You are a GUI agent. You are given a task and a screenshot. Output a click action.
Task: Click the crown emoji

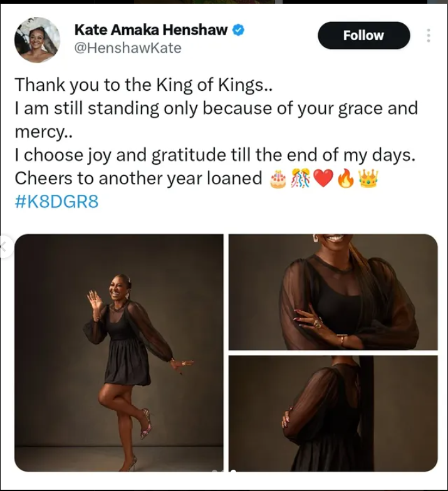[x=368, y=178]
